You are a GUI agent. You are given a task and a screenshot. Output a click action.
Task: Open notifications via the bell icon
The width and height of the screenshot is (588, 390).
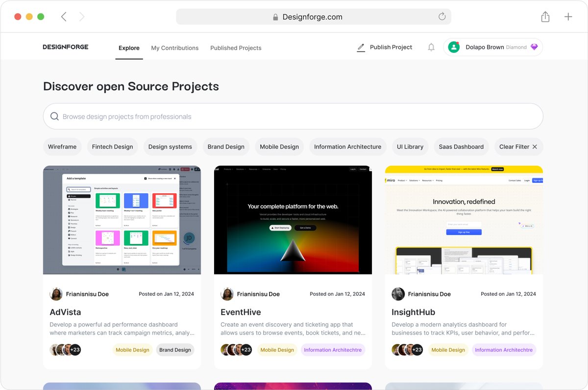coord(431,47)
